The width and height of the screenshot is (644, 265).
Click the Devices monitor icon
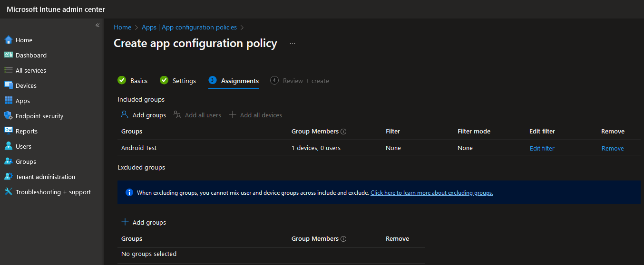pyautogui.click(x=8, y=85)
